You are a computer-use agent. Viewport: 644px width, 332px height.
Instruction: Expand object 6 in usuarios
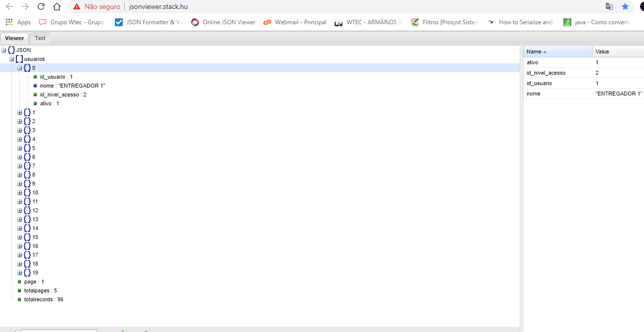pyautogui.click(x=20, y=157)
